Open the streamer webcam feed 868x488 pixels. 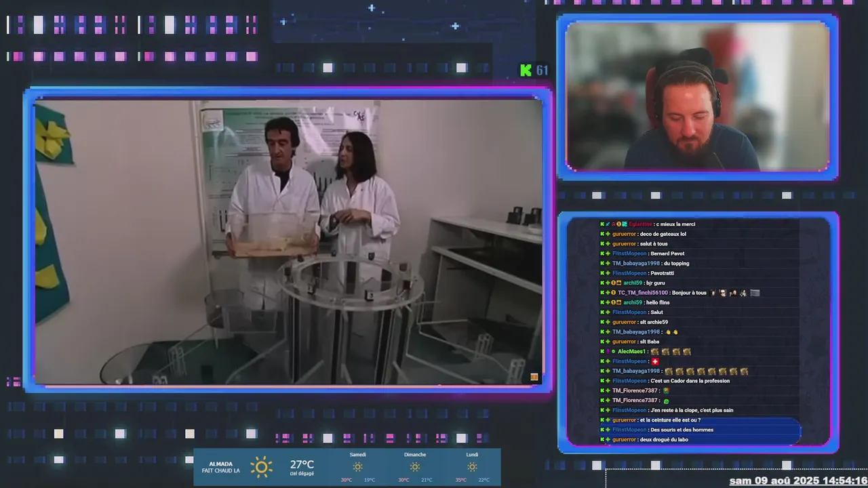pos(698,96)
